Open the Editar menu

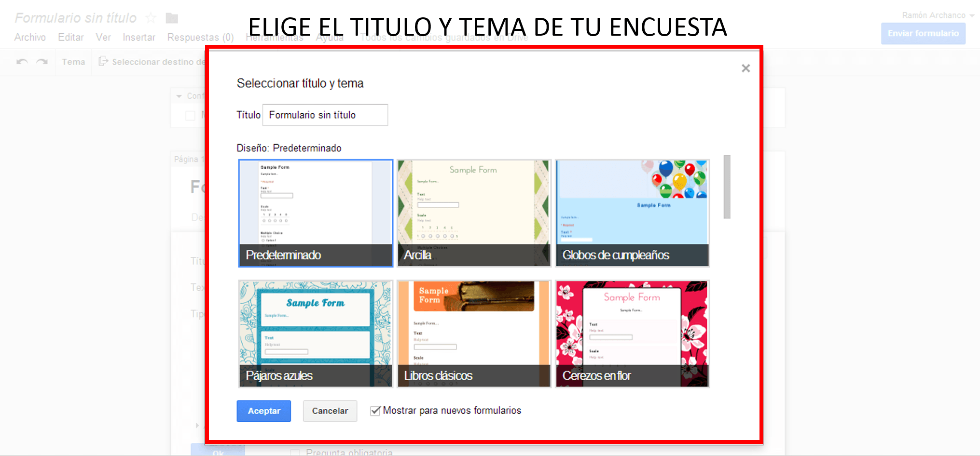click(x=71, y=37)
